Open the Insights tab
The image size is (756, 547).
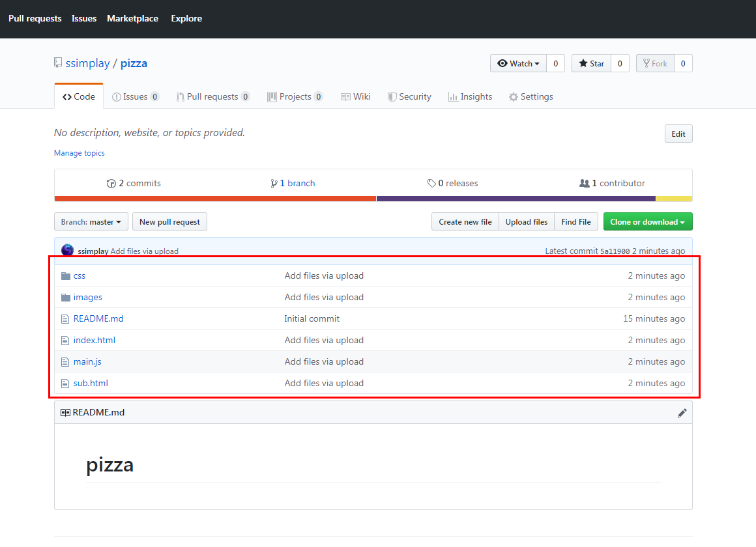[470, 97]
